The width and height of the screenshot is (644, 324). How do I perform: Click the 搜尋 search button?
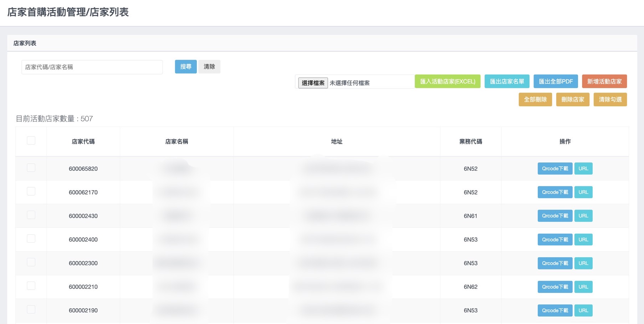tap(185, 67)
